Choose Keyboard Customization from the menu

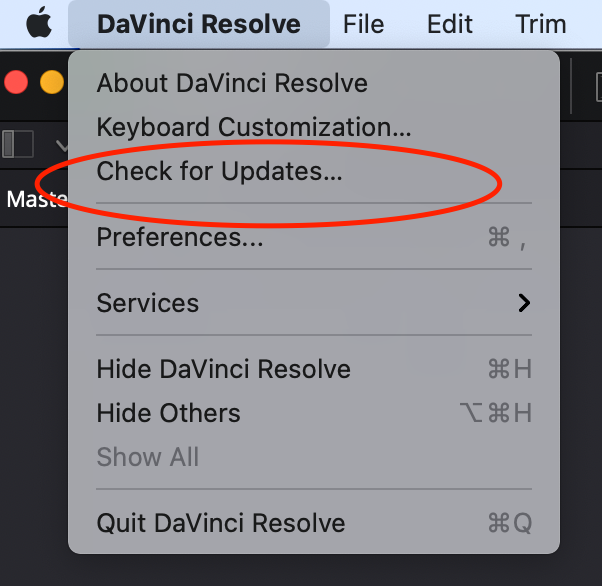coord(254,127)
